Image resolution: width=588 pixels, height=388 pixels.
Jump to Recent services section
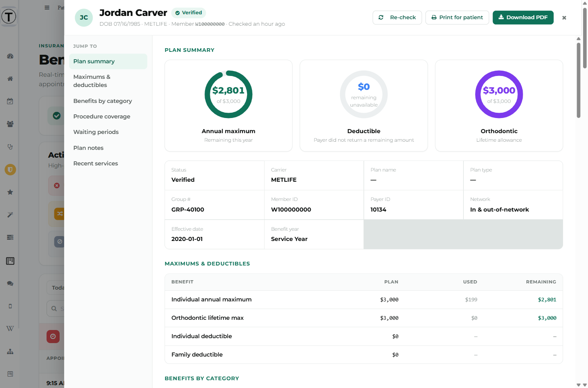108,163
